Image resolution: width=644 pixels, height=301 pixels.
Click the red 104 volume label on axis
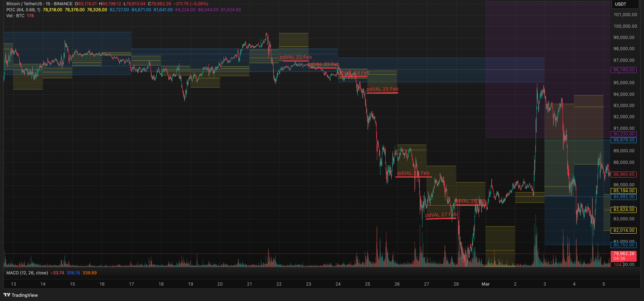[617, 265]
